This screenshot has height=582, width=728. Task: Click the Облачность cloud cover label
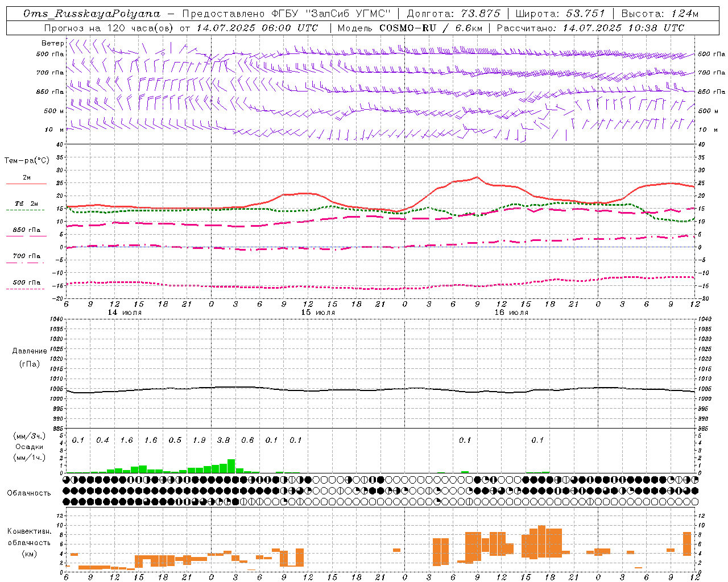[x=29, y=493]
